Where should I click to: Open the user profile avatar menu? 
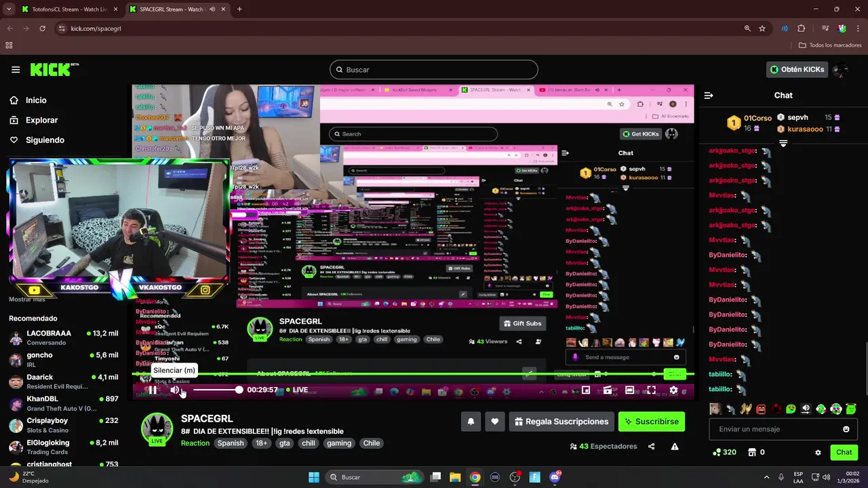point(841,70)
